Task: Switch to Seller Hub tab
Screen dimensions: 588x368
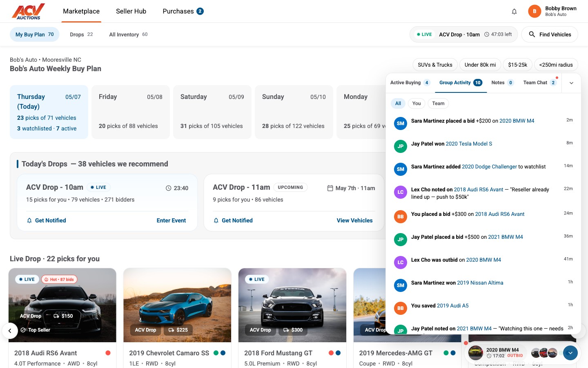Action: 131,11
